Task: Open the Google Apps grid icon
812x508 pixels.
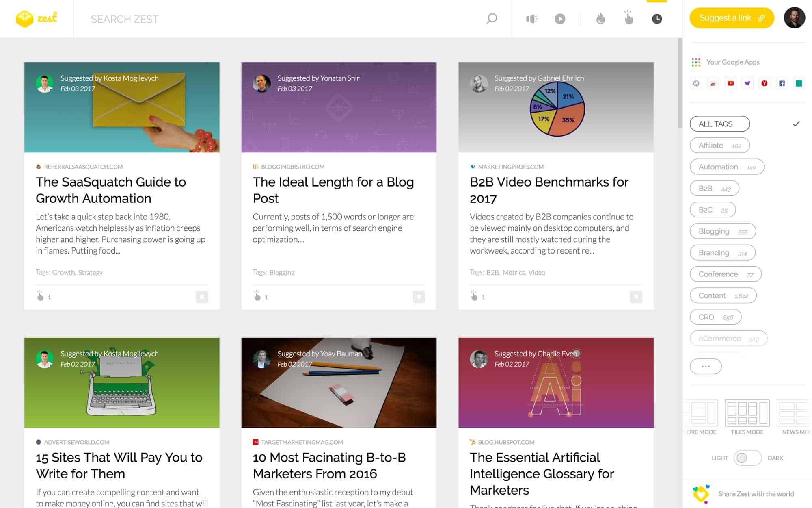Action: coord(696,62)
